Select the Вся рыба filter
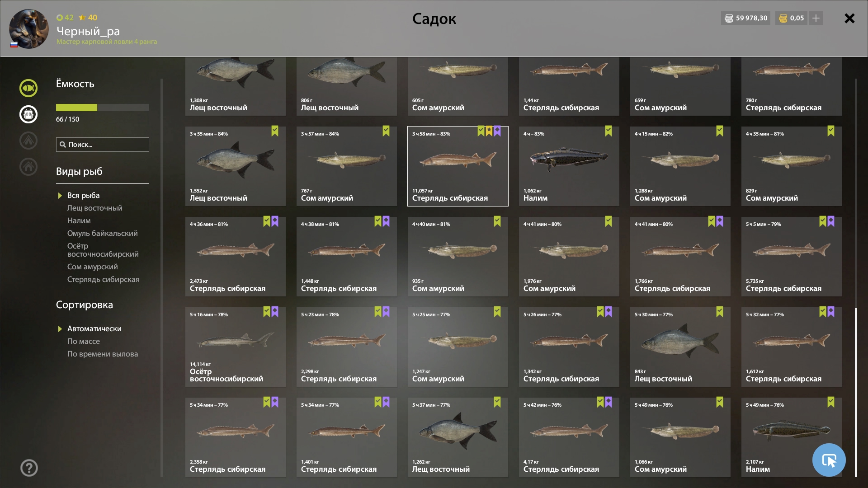The height and width of the screenshot is (488, 868). pyautogui.click(x=83, y=195)
